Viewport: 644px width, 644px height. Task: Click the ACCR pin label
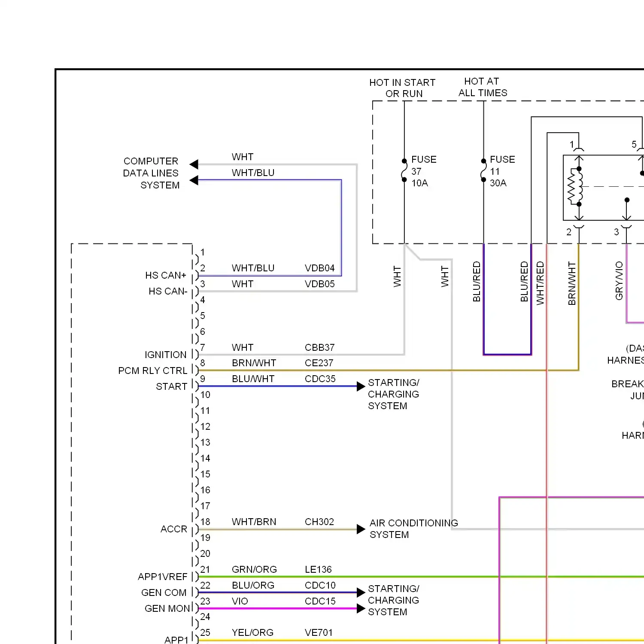click(173, 529)
